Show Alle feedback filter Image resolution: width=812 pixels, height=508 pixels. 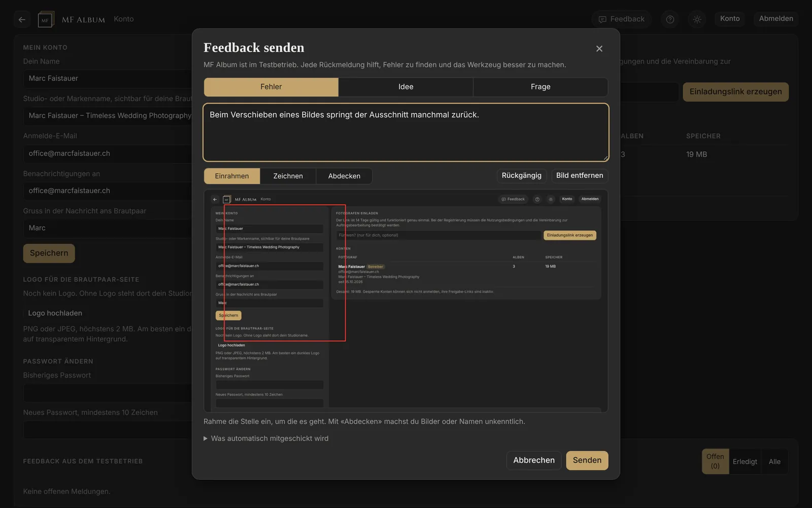(x=774, y=461)
